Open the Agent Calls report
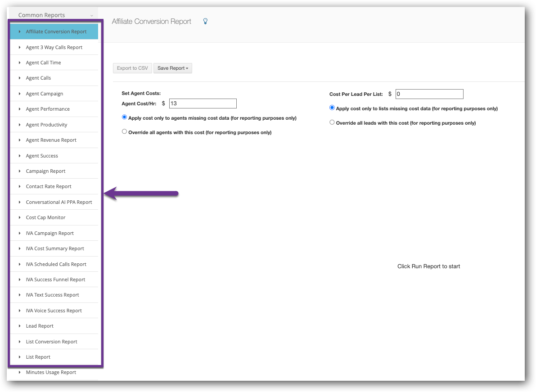Image resolution: width=536 pixels, height=392 pixels. [54, 78]
